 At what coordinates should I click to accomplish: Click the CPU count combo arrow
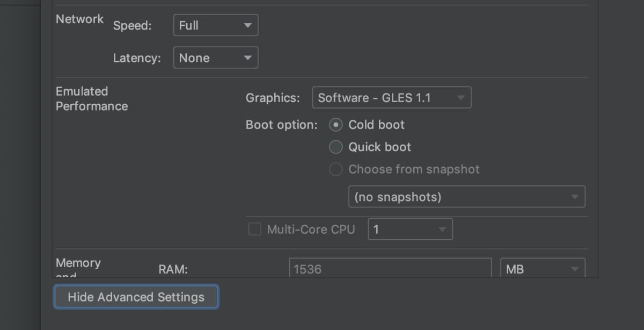442,229
